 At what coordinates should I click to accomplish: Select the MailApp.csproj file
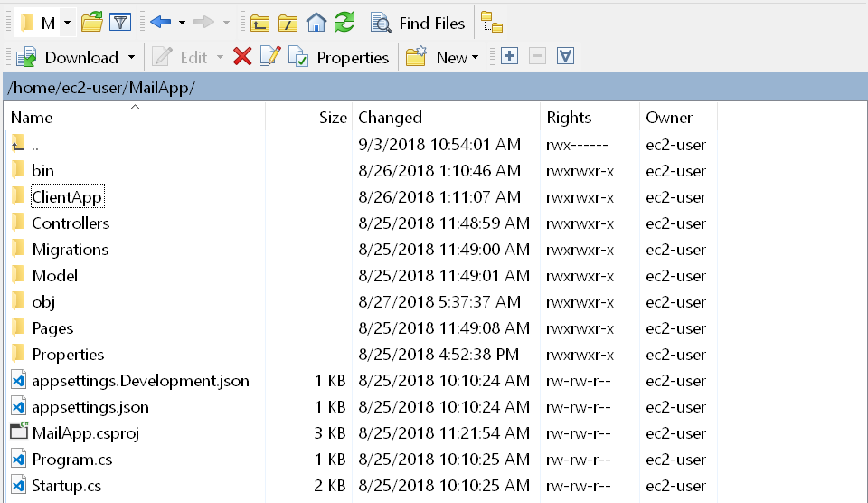85,433
